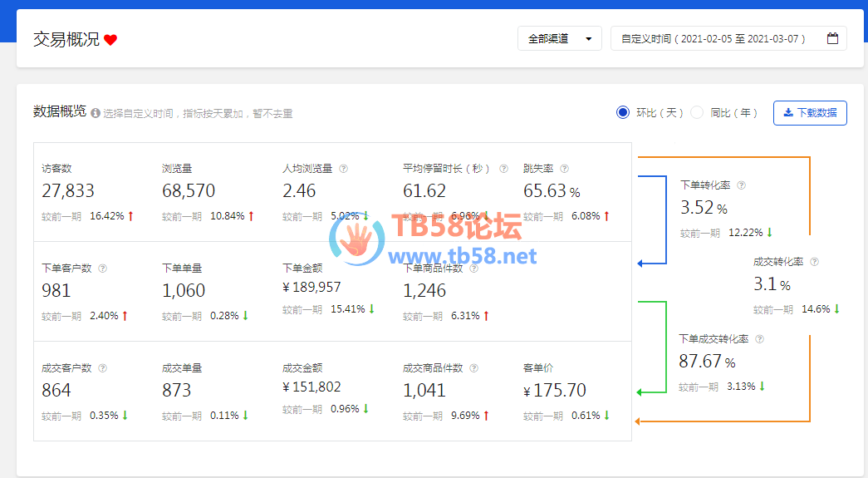Image resolution: width=868 pixels, height=478 pixels.
Task: Click the 成交金额 value ¥151,802
Action: (x=311, y=387)
